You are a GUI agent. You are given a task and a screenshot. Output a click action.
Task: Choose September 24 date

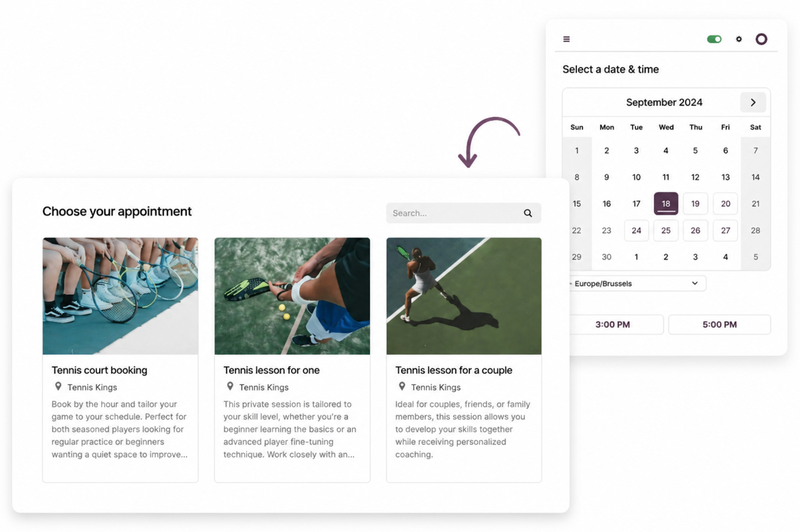coord(636,230)
